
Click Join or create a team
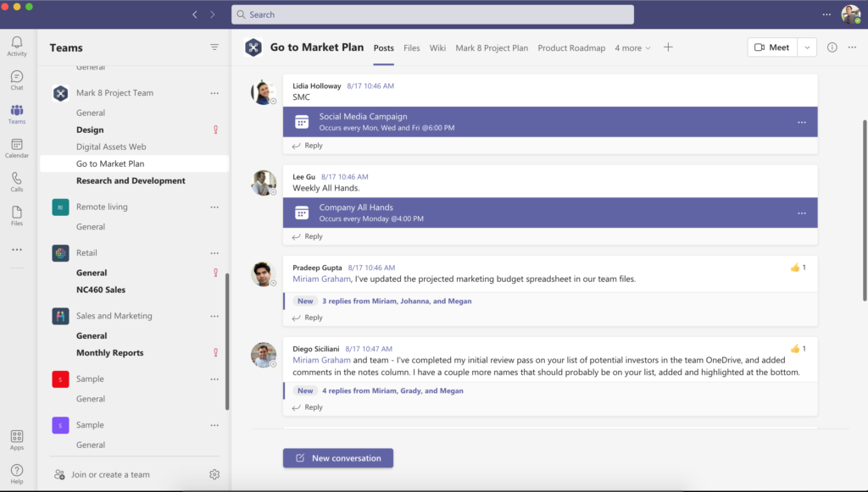[103, 474]
